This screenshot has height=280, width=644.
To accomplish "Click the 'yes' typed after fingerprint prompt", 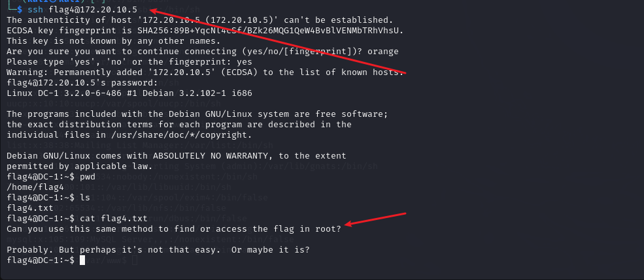I will tap(245, 61).
